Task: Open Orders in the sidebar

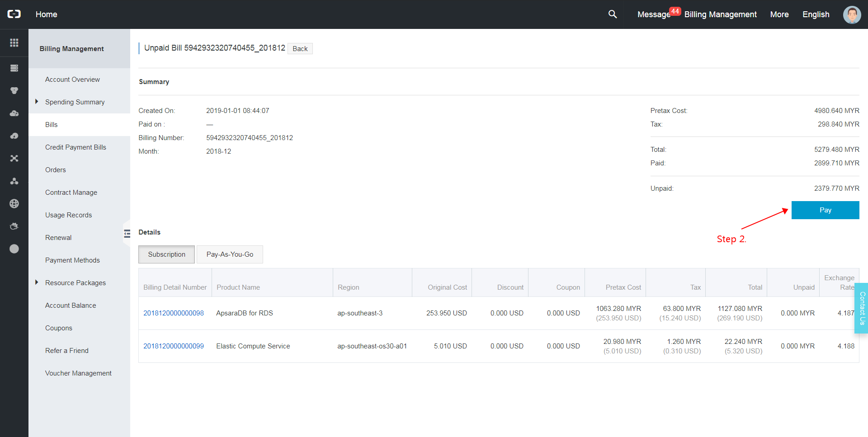Action: (x=55, y=169)
